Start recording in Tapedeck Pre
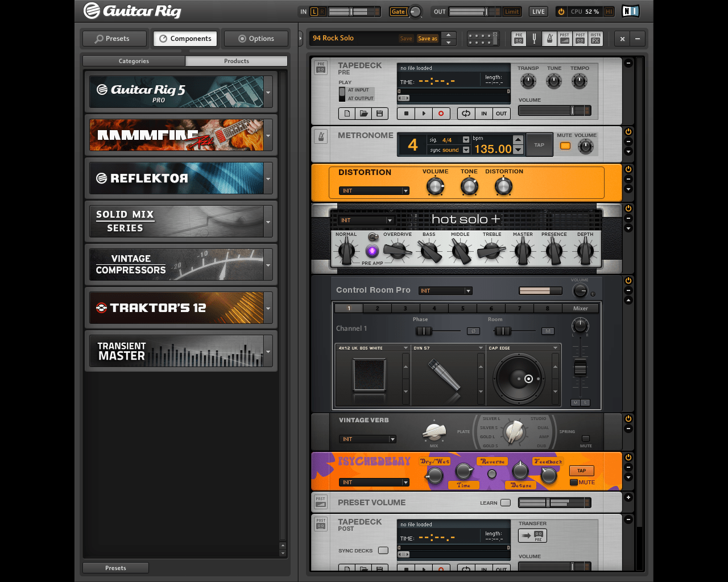 click(441, 114)
